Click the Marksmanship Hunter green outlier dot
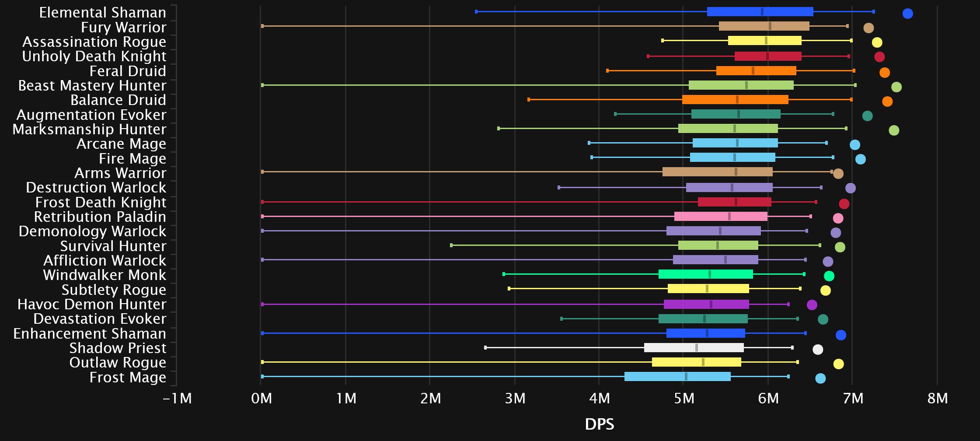This screenshot has width=980, height=441. pyautogui.click(x=894, y=130)
